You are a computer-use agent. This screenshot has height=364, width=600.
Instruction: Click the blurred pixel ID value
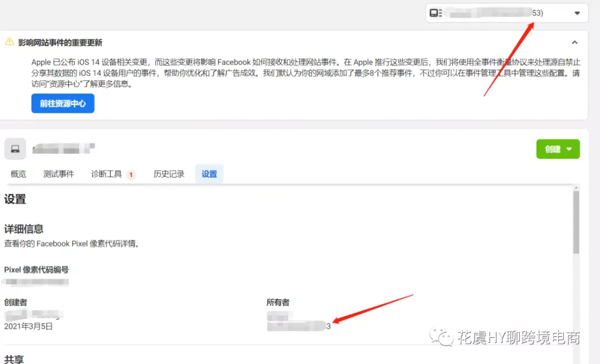[35, 282]
